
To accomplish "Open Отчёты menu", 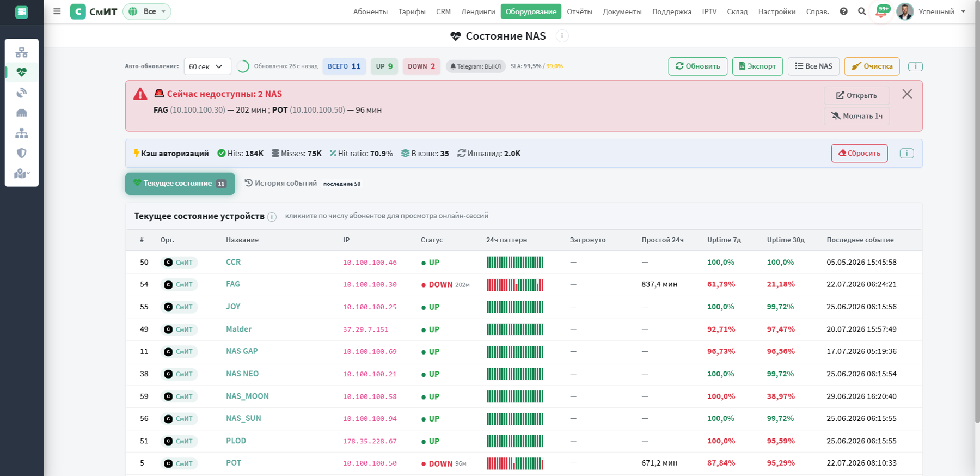I will point(579,11).
